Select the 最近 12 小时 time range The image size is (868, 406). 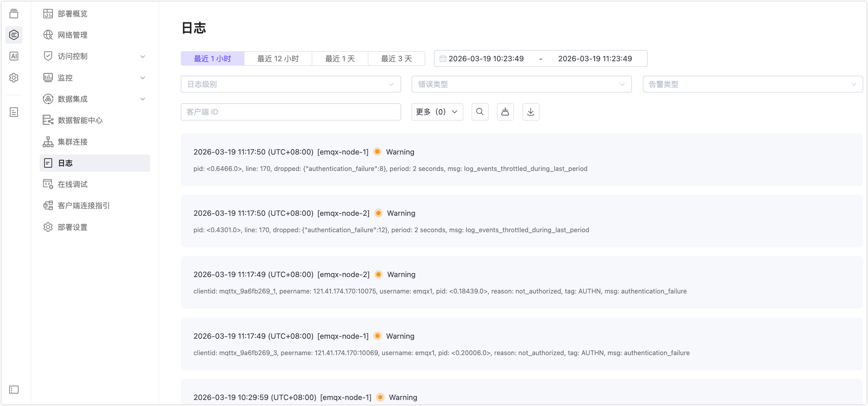278,59
